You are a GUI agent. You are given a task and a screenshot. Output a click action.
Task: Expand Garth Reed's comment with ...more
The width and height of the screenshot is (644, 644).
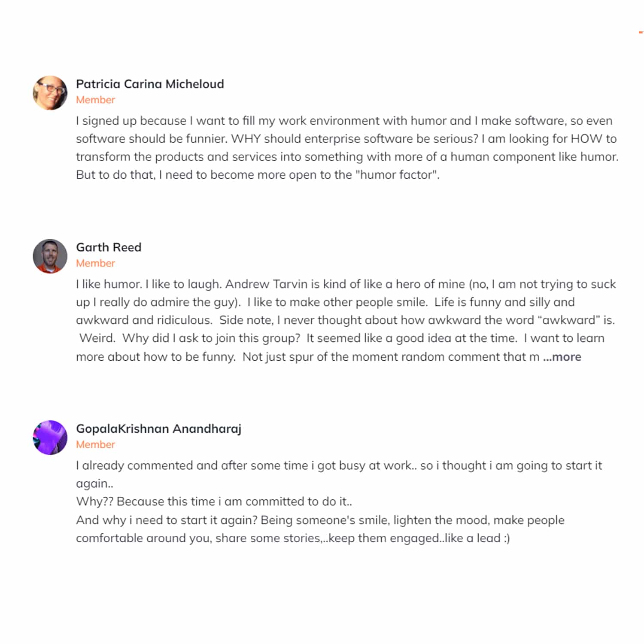pos(562,357)
